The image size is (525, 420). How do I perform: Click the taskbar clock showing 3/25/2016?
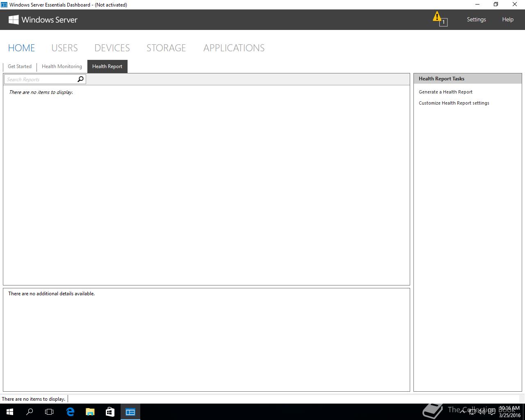click(509, 412)
